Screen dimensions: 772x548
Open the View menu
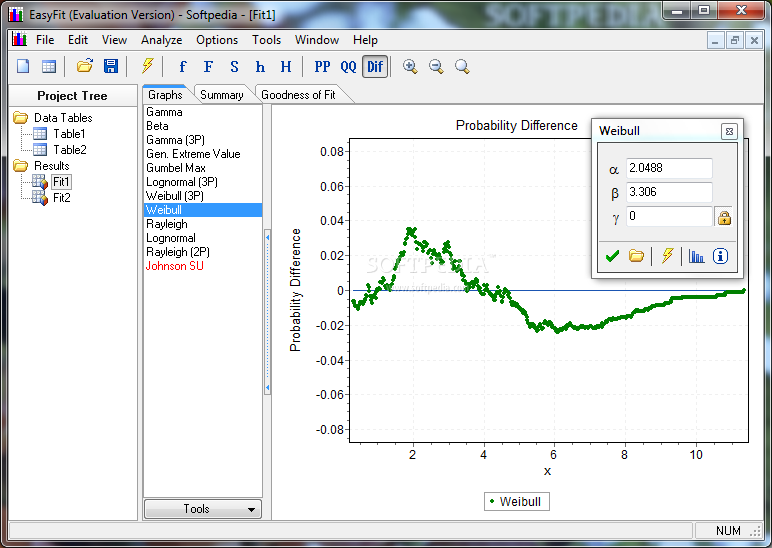[114, 40]
